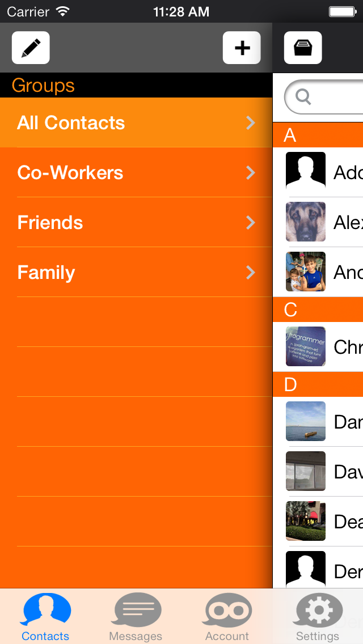This screenshot has width=363, height=644.
Task: Tap the pencil edit icon
Action: click(x=31, y=48)
